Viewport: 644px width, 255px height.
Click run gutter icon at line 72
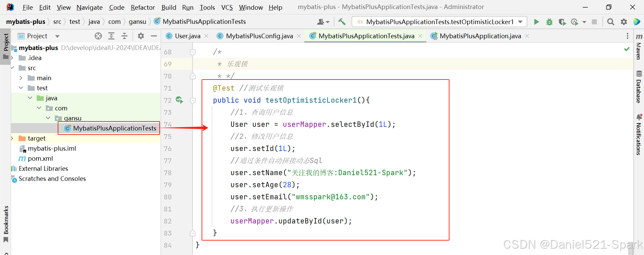tap(179, 100)
